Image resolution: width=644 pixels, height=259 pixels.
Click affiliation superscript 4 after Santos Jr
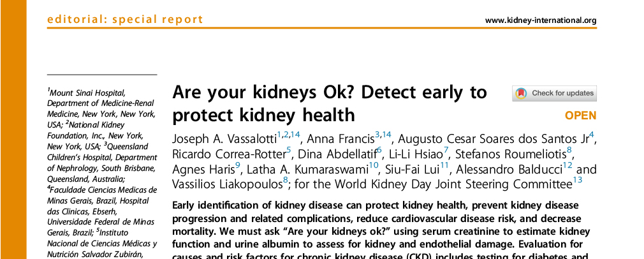click(592, 135)
